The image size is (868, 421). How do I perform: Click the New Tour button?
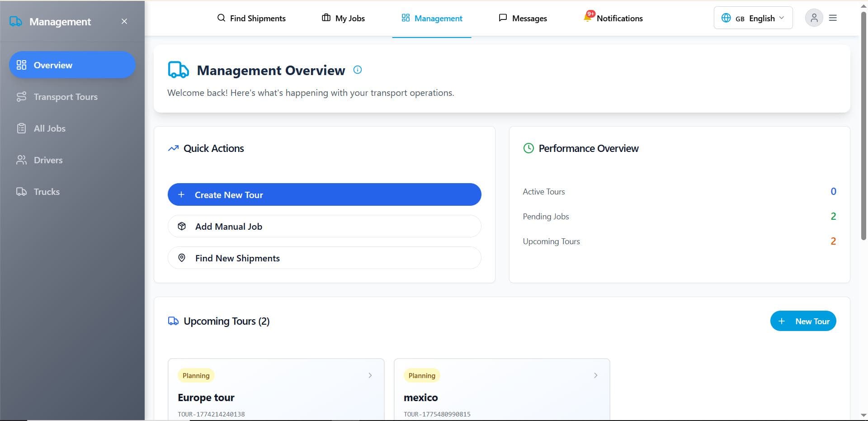(803, 321)
